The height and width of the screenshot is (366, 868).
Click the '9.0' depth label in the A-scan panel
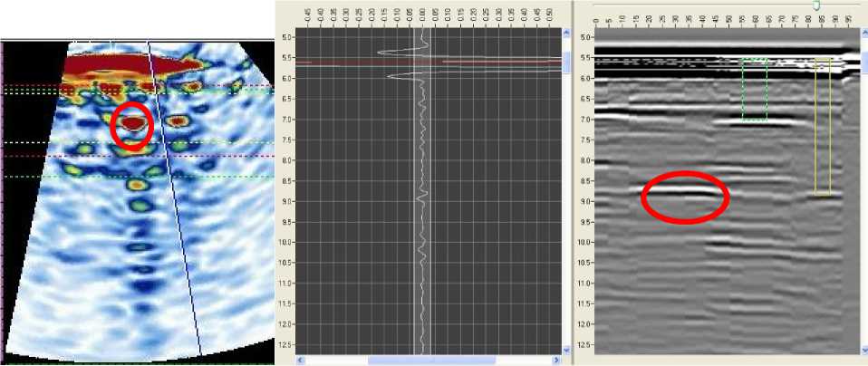pyautogui.click(x=288, y=201)
